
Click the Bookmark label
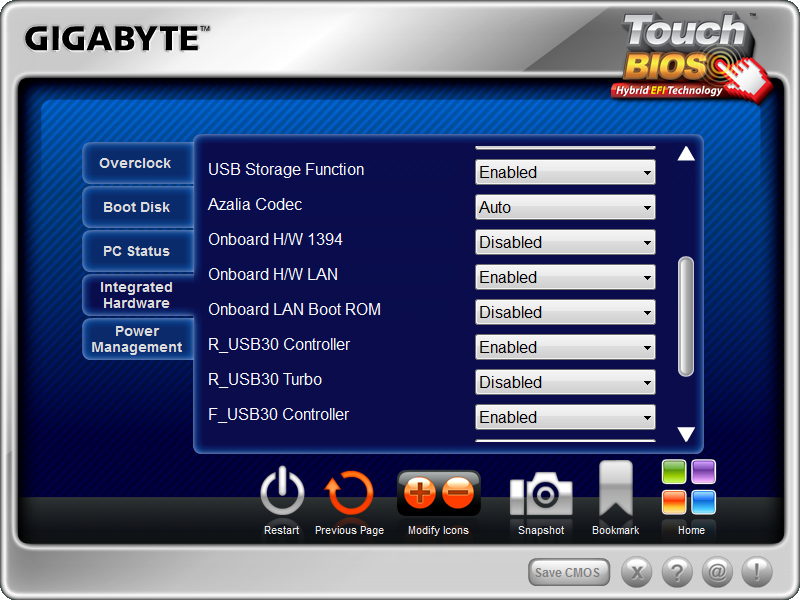pyautogui.click(x=615, y=530)
